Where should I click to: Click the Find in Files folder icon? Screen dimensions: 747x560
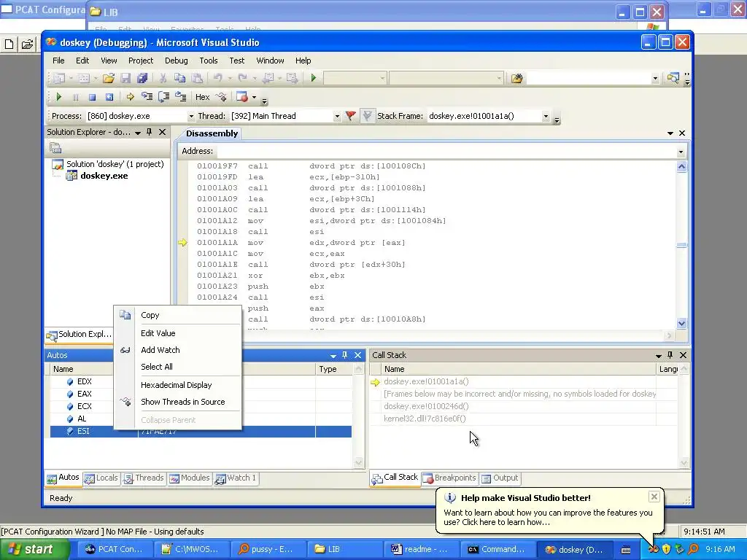pos(517,78)
